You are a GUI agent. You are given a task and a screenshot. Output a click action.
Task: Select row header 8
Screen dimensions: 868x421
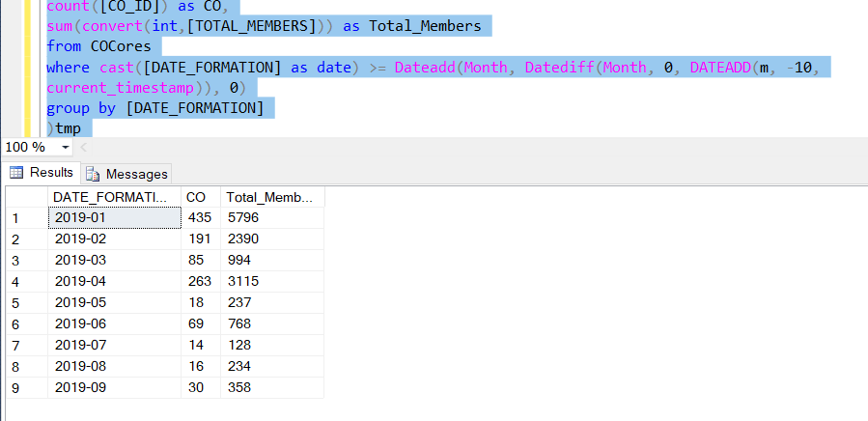pyautogui.click(x=27, y=366)
